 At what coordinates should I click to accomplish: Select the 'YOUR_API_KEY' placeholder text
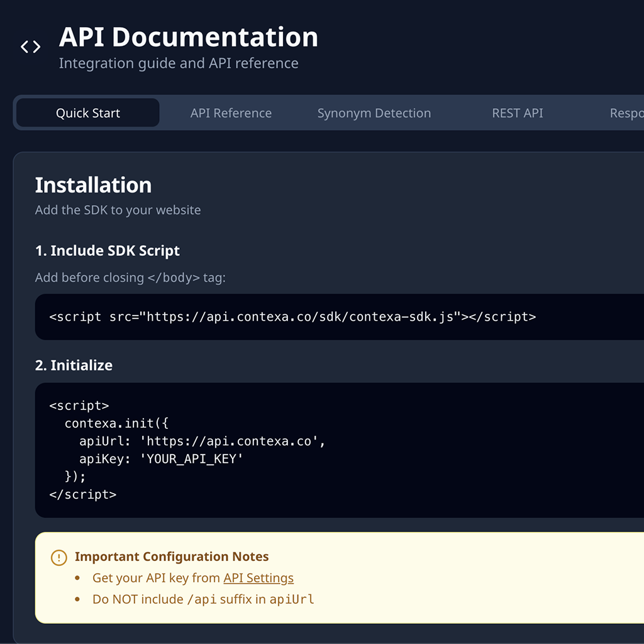pyautogui.click(x=194, y=459)
